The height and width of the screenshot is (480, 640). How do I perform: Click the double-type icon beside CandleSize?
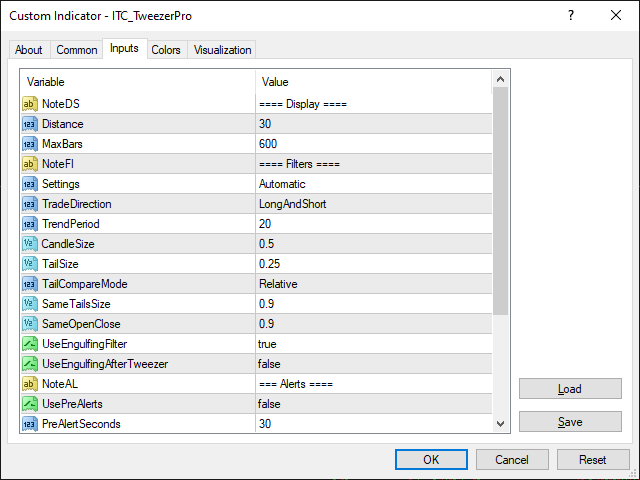[30, 244]
